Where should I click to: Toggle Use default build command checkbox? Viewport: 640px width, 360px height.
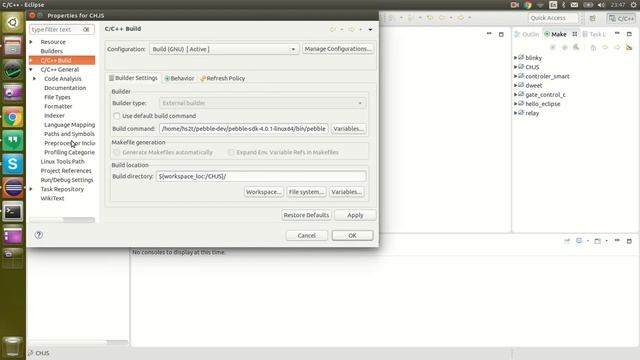[117, 116]
